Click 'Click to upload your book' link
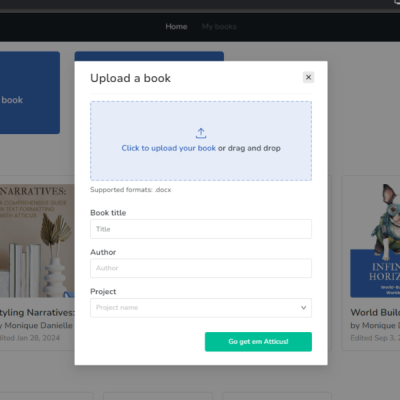This screenshot has height=400, width=400. click(x=169, y=148)
